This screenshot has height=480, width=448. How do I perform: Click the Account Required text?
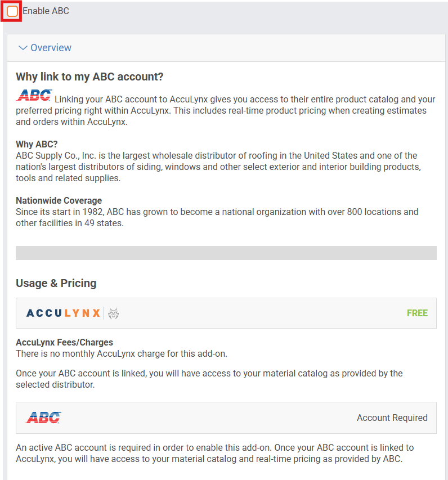click(x=392, y=418)
